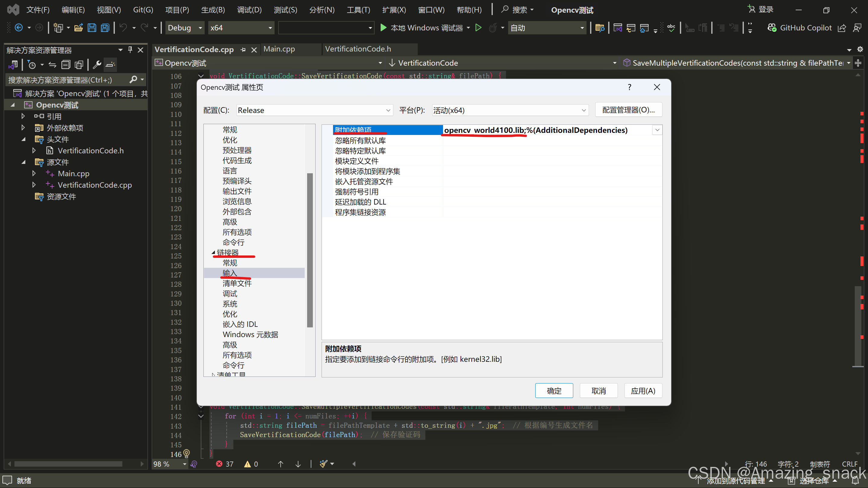Switch to the VertificationCode.h tab
868x488 pixels.
[x=358, y=49]
